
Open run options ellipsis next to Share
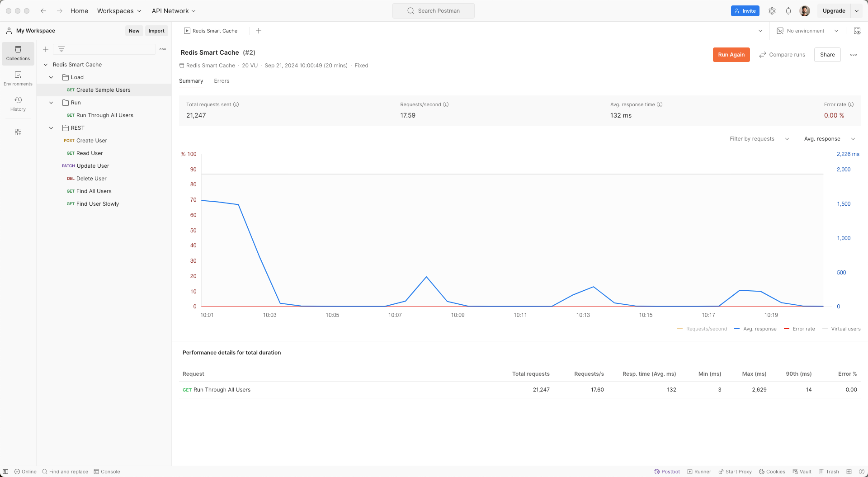[854, 55]
